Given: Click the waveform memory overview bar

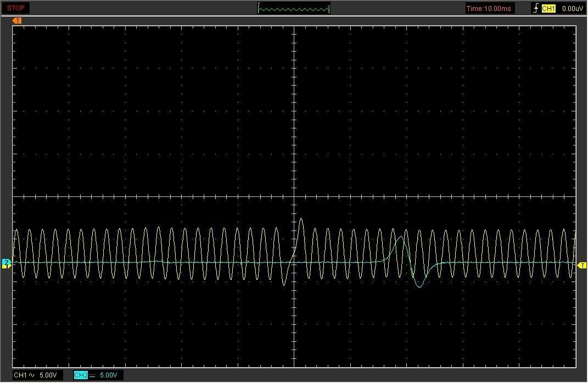Looking at the screenshot, I should click(x=294, y=8).
